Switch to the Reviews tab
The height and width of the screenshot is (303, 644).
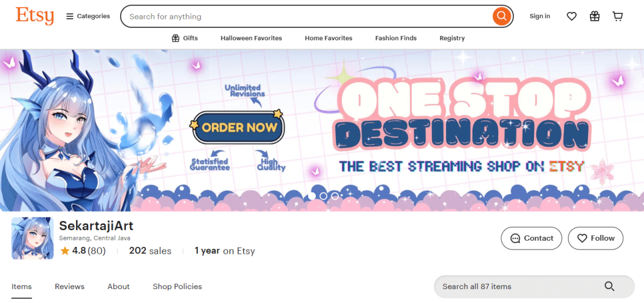pos(69,287)
